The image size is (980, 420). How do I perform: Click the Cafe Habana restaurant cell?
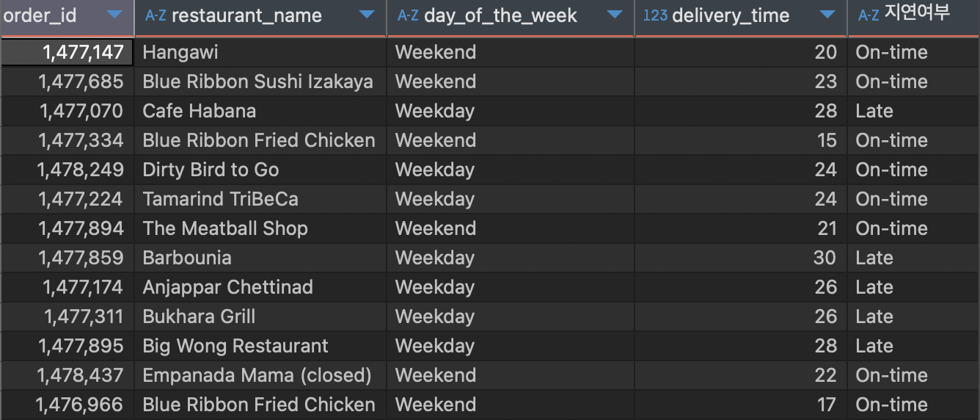tap(260, 111)
